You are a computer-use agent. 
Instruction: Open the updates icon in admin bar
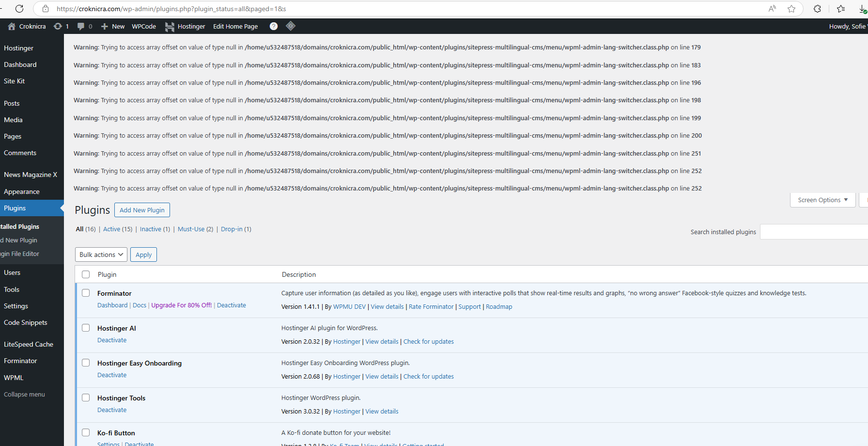point(58,26)
